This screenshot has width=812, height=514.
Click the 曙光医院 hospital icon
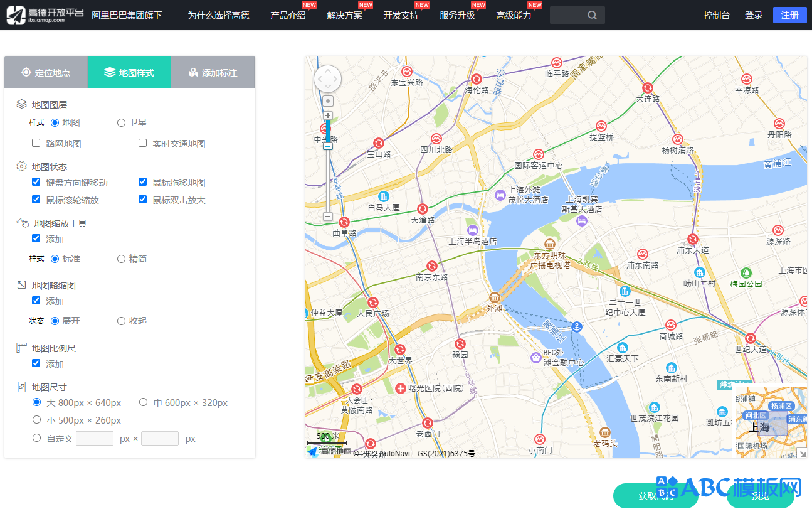click(x=401, y=388)
